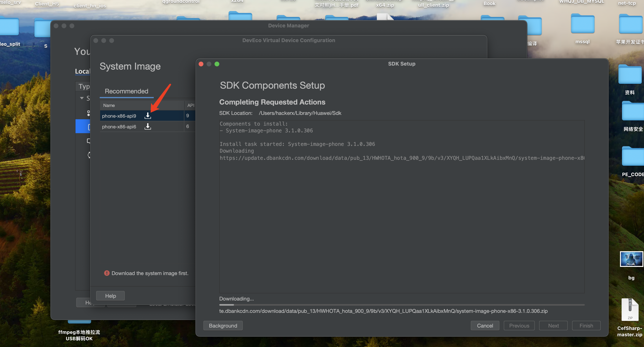The image size is (644, 347).
Task: Open the bg image thumbnail on desktop
Action: coord(631,259)
